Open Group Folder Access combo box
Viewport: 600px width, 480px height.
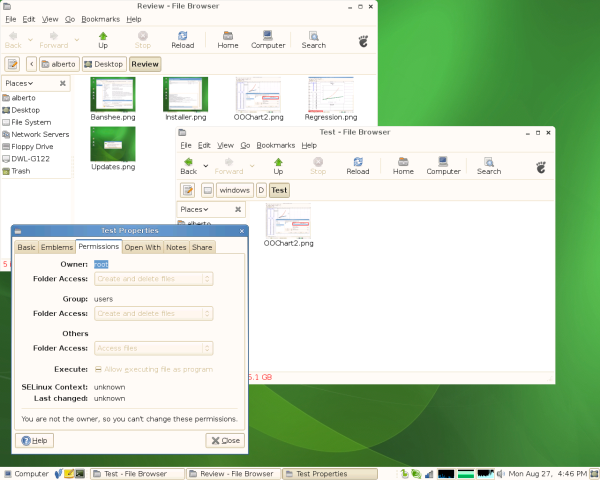tap(154, 314)
